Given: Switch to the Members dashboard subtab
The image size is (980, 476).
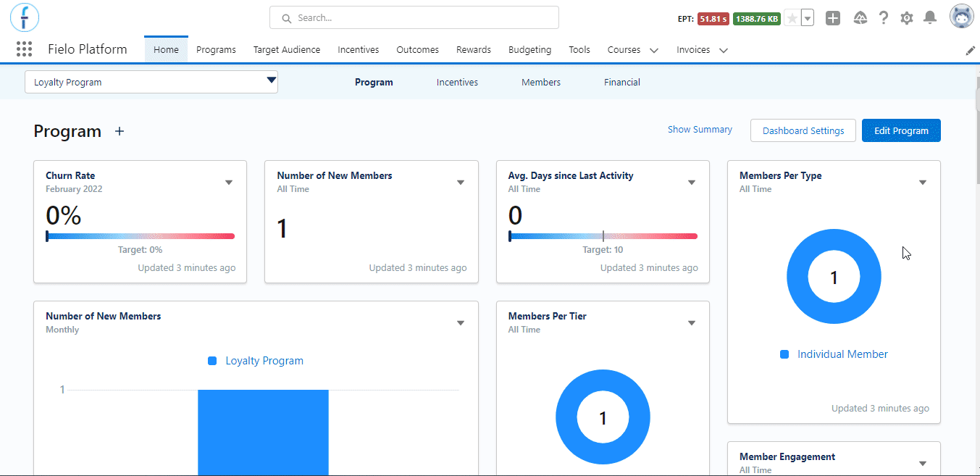Looking at the screenshot, I should [541, 83].
